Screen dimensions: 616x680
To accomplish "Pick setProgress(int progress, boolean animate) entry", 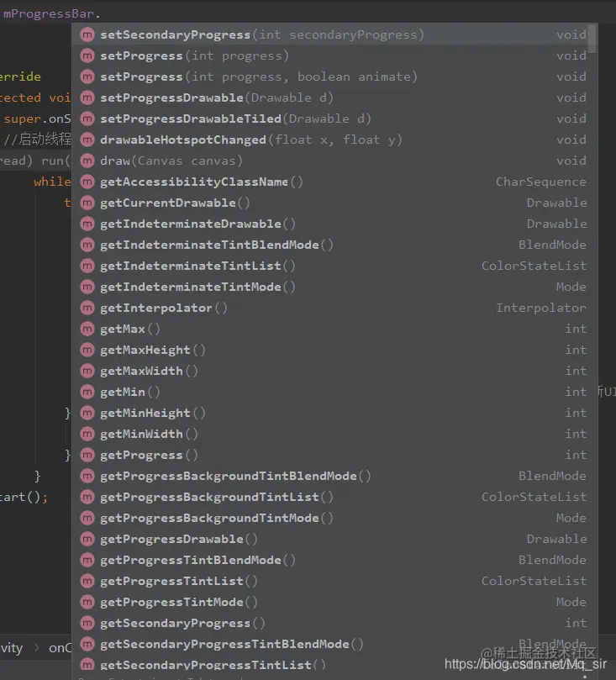I will 333,76.
